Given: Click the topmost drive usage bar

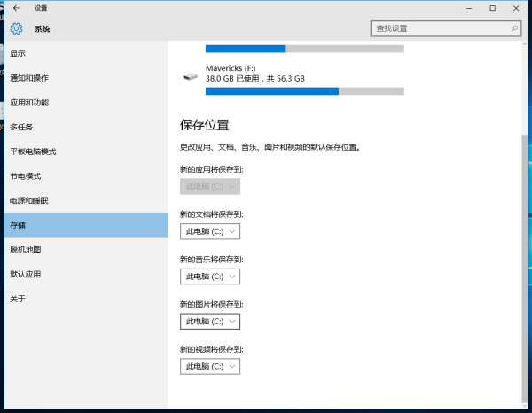Looking at the screenshot, I should 305,49.
